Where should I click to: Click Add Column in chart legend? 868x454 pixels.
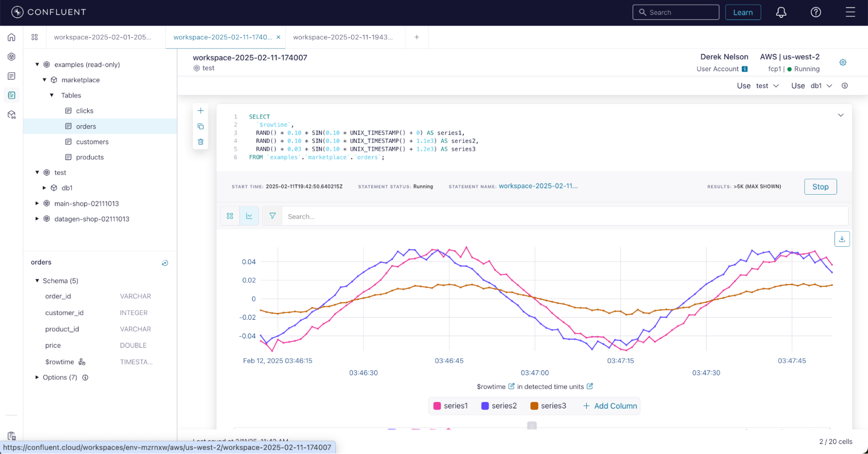tap(610, 406)
